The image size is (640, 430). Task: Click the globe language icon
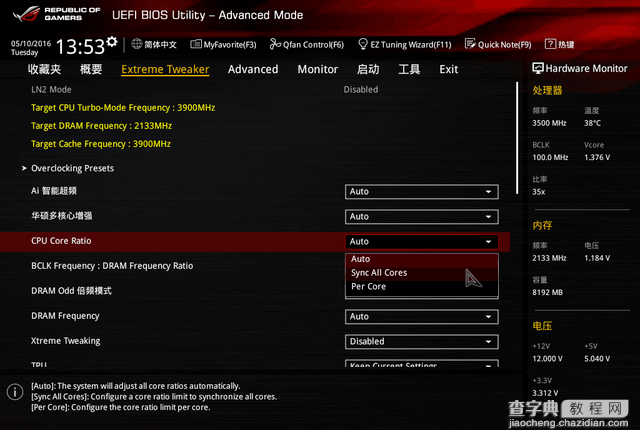(x=137, y=44)
